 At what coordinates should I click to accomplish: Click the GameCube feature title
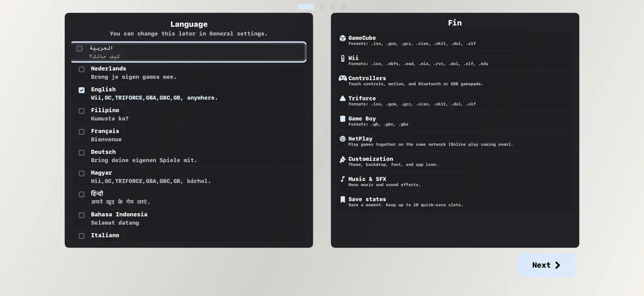coord(362,38)
